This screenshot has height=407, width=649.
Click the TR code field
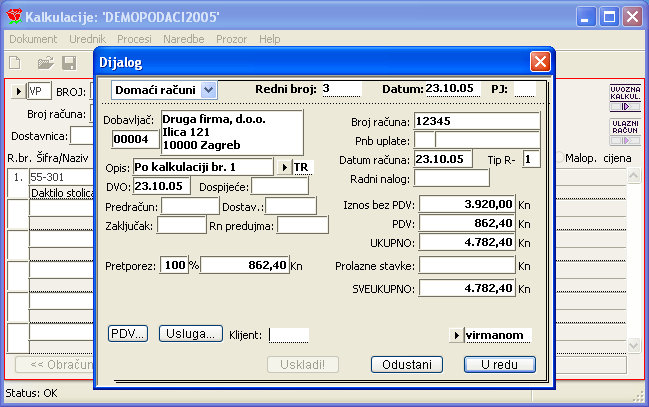point(303,167)
